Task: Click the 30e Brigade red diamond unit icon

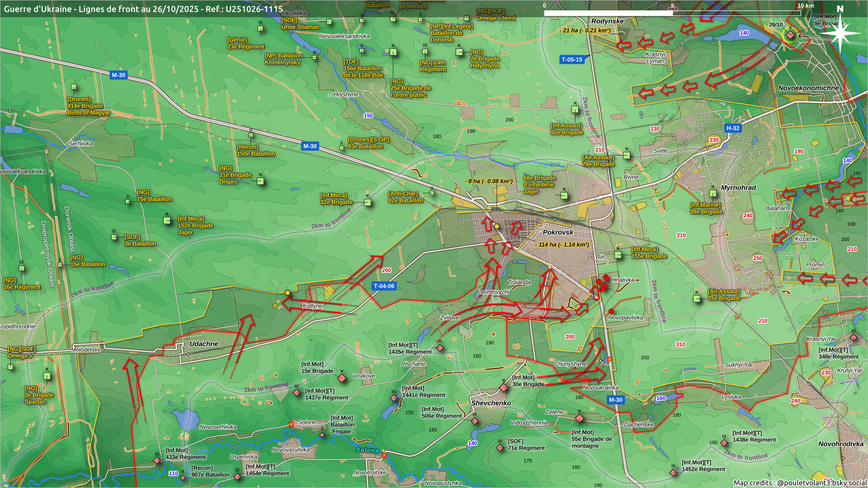Action: [504, 388]
